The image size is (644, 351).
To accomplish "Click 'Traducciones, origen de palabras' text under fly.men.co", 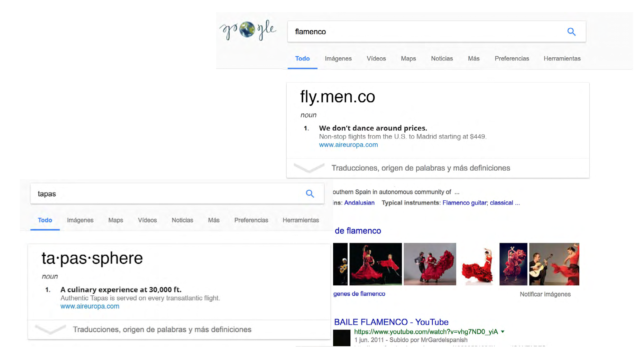I will coord(421,168).
